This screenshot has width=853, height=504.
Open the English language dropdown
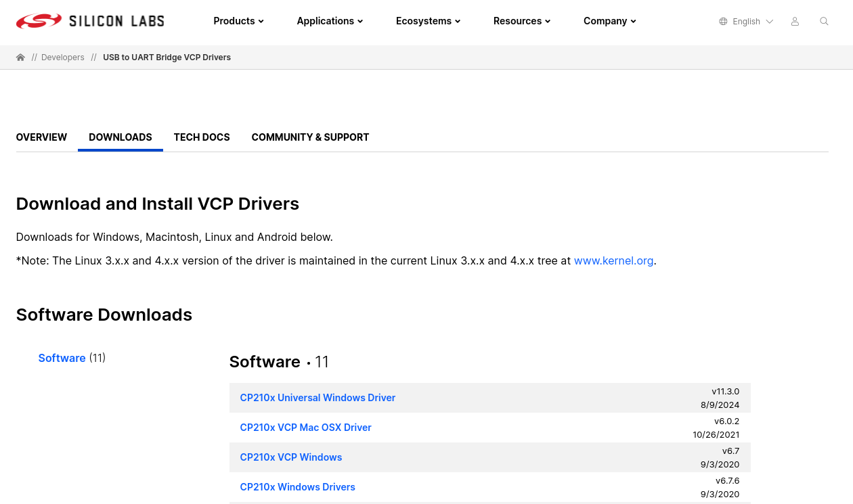coord(753,22)
